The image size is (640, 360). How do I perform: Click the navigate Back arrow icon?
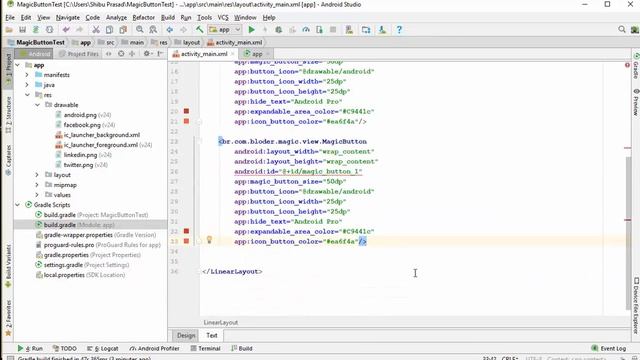pos(169,30)
